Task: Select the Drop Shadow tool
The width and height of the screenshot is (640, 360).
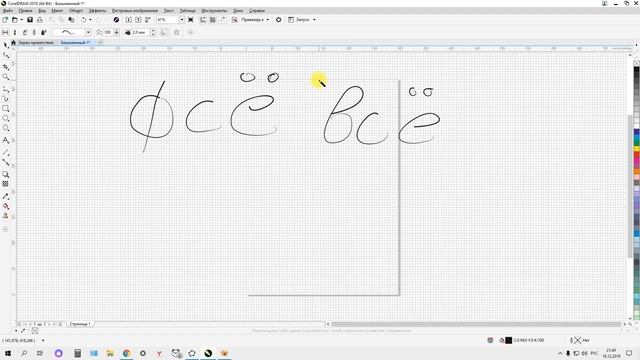Action: [6, 174]
